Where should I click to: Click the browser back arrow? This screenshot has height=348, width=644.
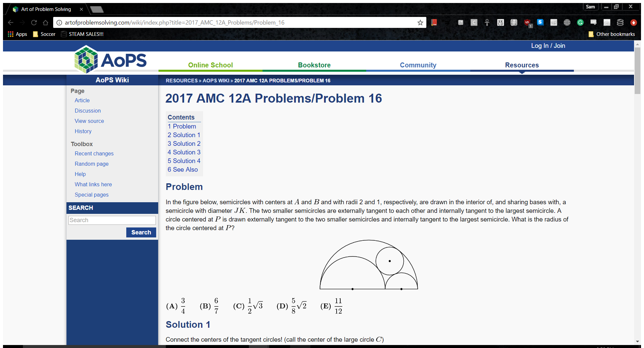pyautogui.click(x=11, y=23)
